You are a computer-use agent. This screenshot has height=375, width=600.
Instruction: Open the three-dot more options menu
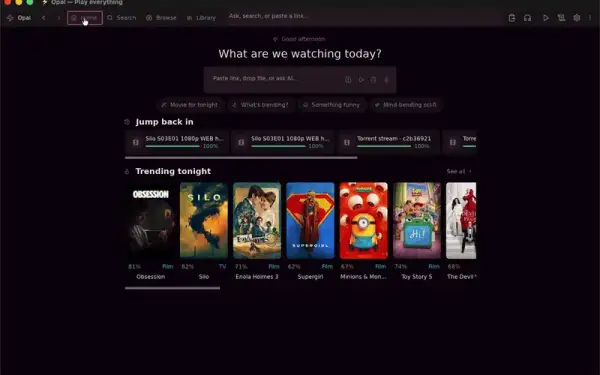point(590,18)
